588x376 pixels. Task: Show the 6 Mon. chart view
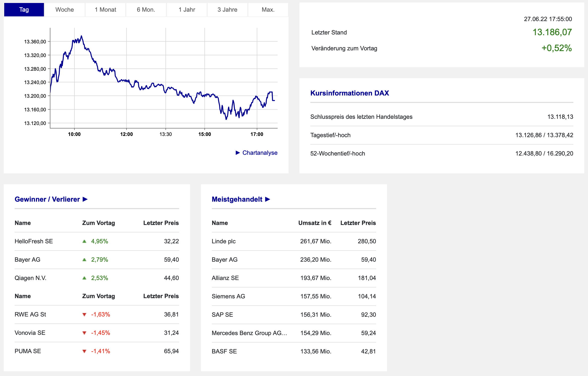click(146, 10)
